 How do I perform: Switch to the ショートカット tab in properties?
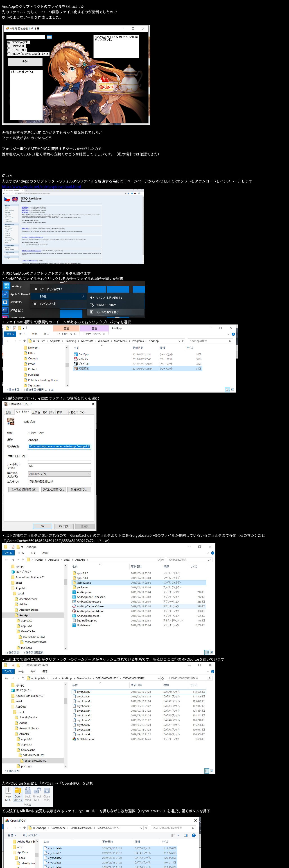tap(23, 412)
